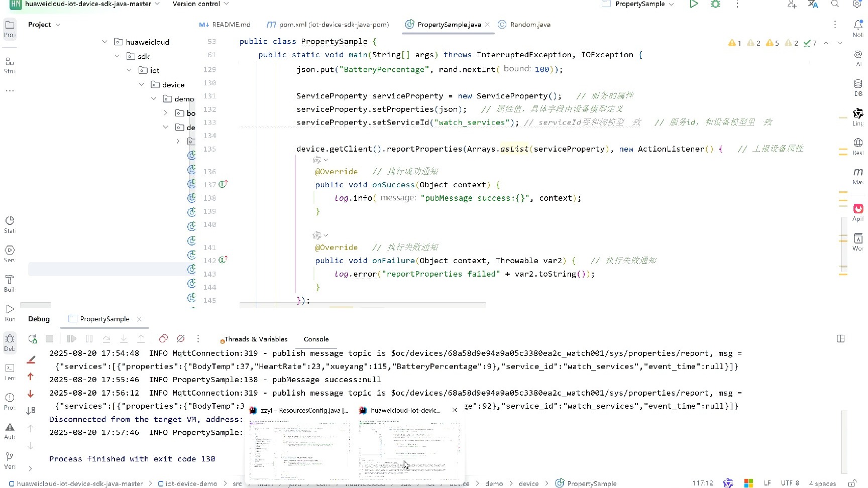The image size is (868, 488).
Task: Open the Maven tool window
Action: [858, 176]
